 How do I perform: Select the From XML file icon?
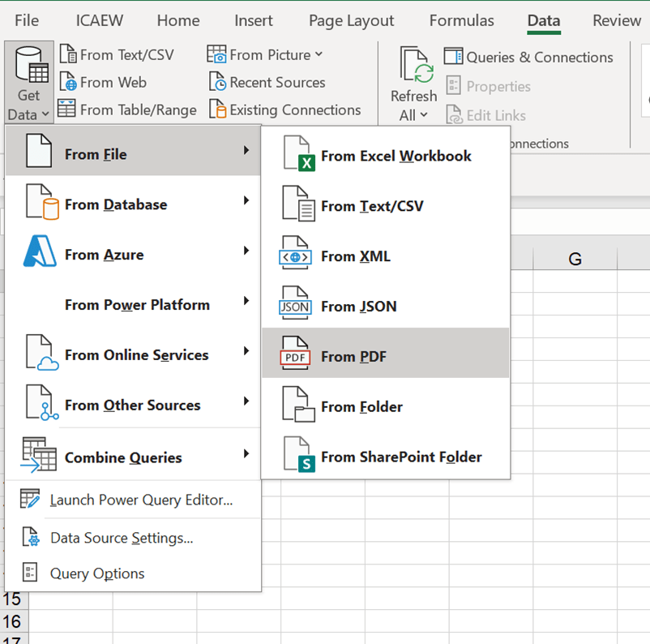[295, 256]
